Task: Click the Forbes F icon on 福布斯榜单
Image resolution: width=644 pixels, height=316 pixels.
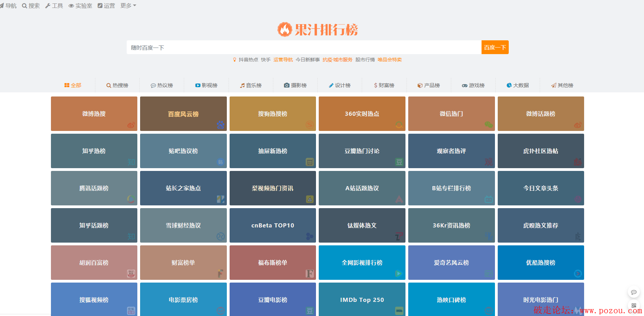Action: [x=310, y=274]
